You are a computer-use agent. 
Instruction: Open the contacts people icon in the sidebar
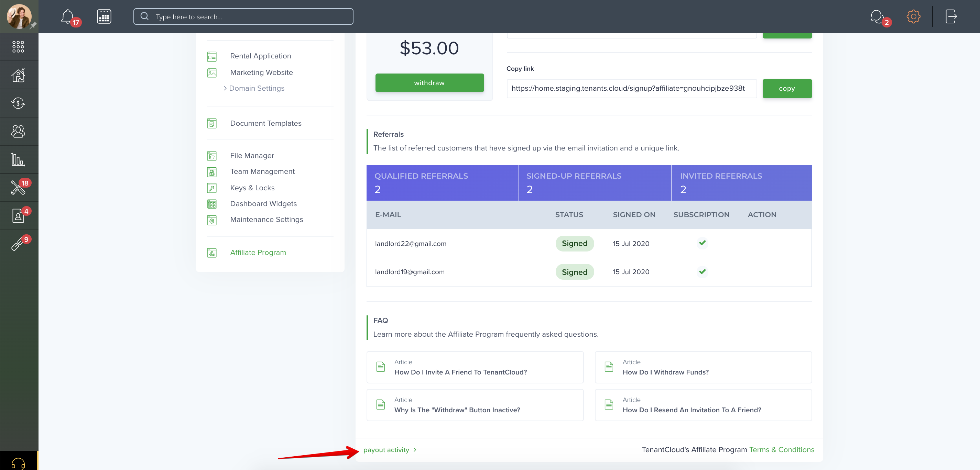tap(18, 131)
